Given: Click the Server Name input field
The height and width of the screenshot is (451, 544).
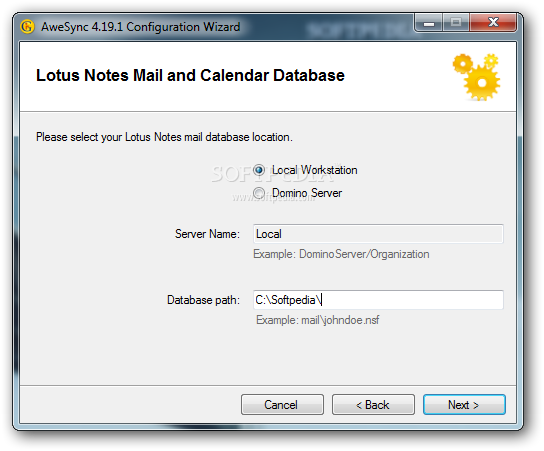Looking at the screenshot, I should pos(378,234).
